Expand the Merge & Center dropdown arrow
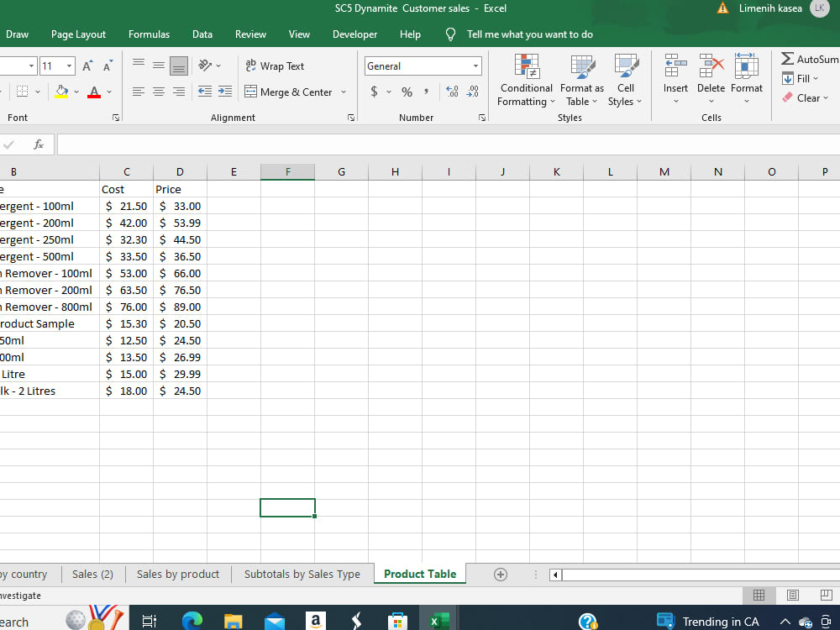 click(x=344, y=92)
